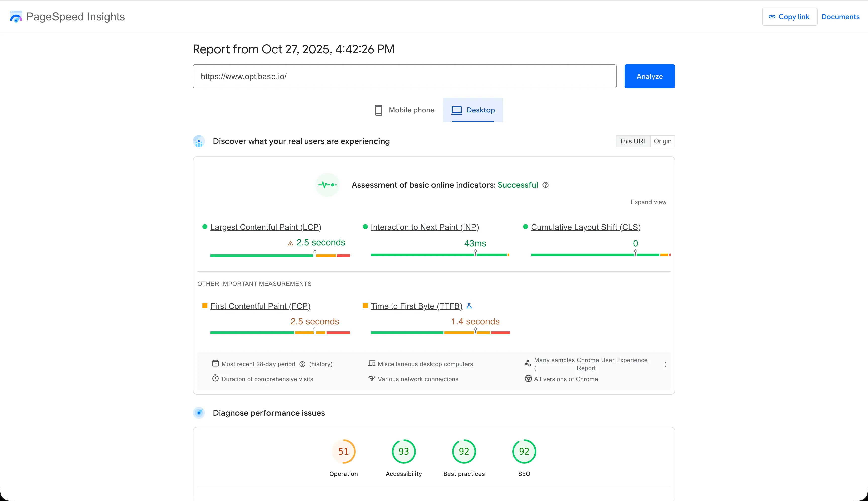Click the Accessibility score gauge showing 93

(x=403, y=451)
